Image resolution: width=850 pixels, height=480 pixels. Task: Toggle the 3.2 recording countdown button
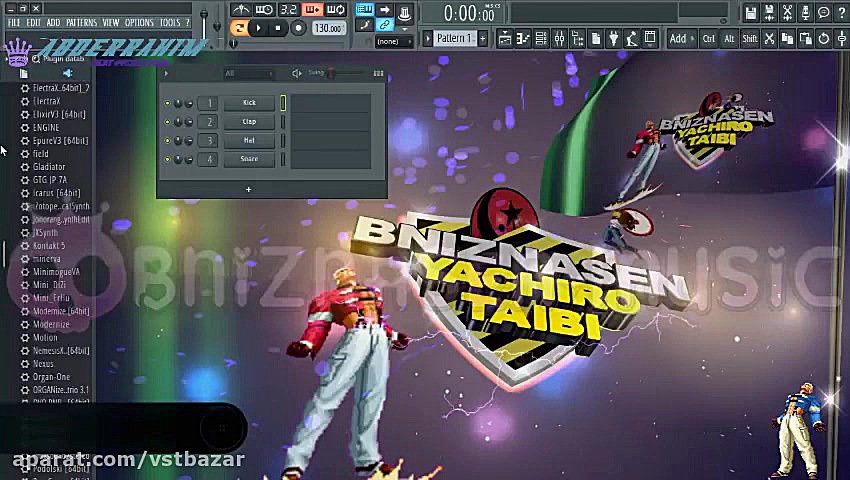point(288,10)
